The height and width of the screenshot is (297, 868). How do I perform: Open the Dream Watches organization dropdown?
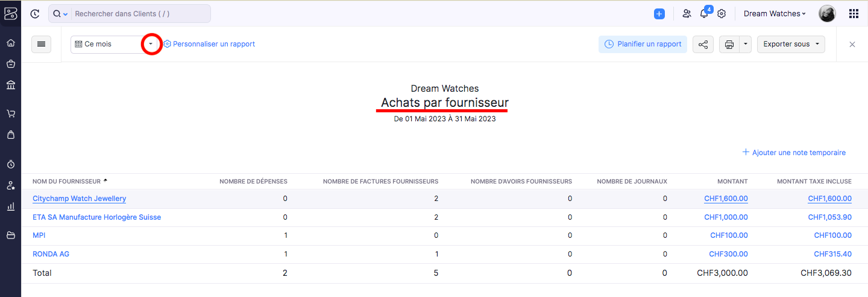[775, 13]
